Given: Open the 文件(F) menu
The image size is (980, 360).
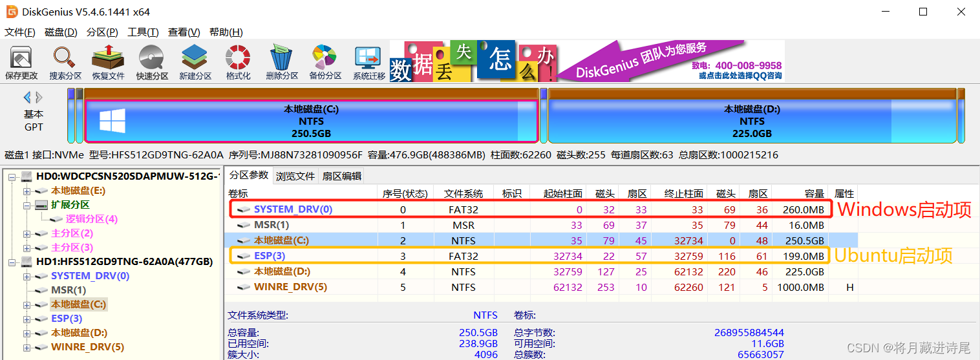Looking at the screenshot, I should point(20,32).
